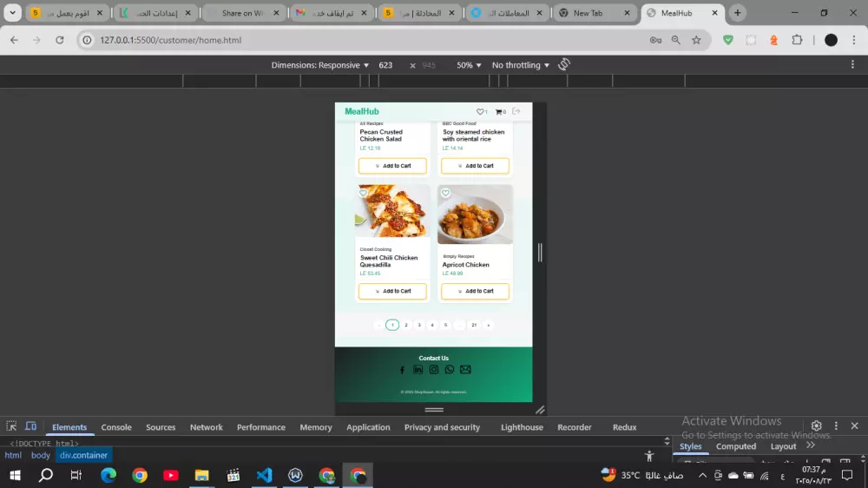Toggle the device toolbar icon
Screen dimensions: 868x488
pyautogui.click(x=31, y=426)
